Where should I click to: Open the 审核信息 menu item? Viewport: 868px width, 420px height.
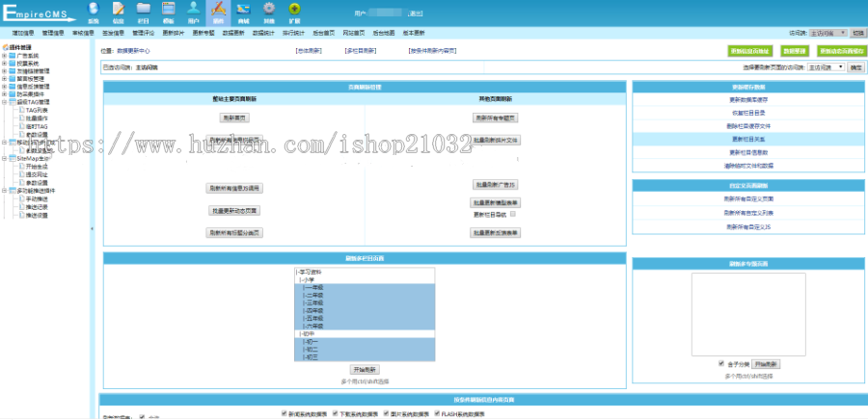tap(83, 33)
